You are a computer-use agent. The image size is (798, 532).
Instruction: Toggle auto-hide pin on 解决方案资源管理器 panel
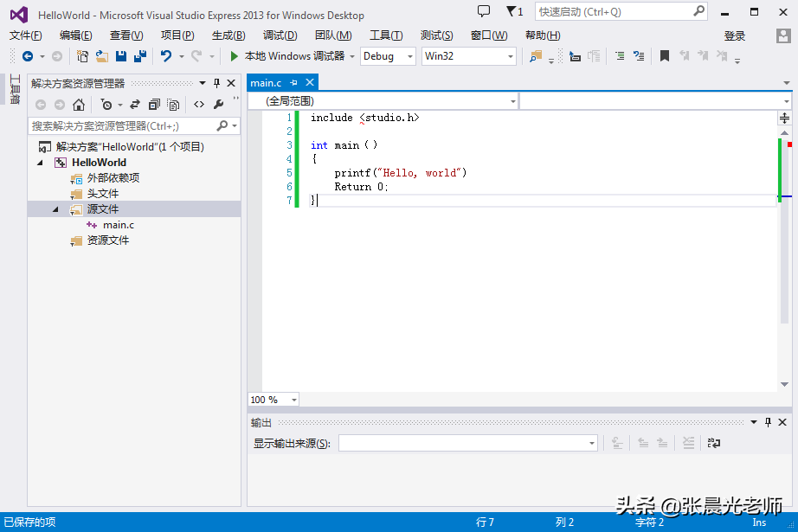pyautogui.click(x=216, y=83)
